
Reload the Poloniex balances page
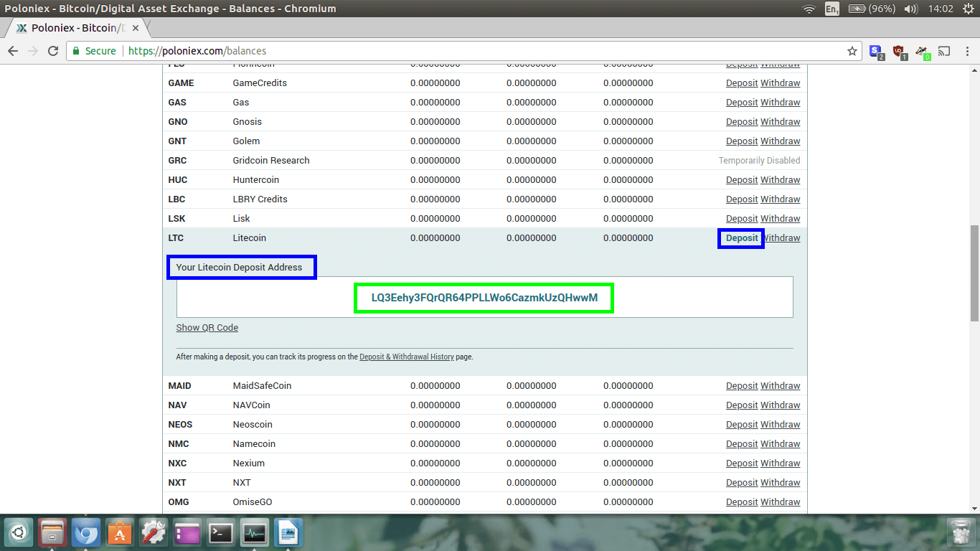pyautogui.click(x=52, y=51)
